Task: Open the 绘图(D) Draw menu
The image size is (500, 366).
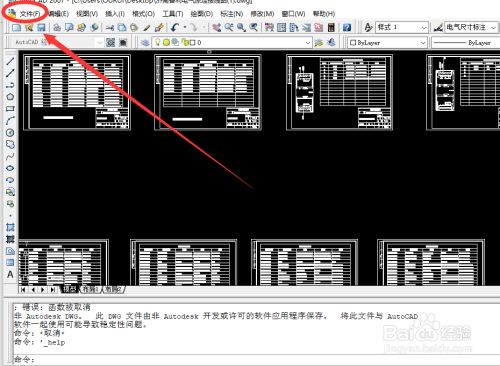Action: click(202, 14)
